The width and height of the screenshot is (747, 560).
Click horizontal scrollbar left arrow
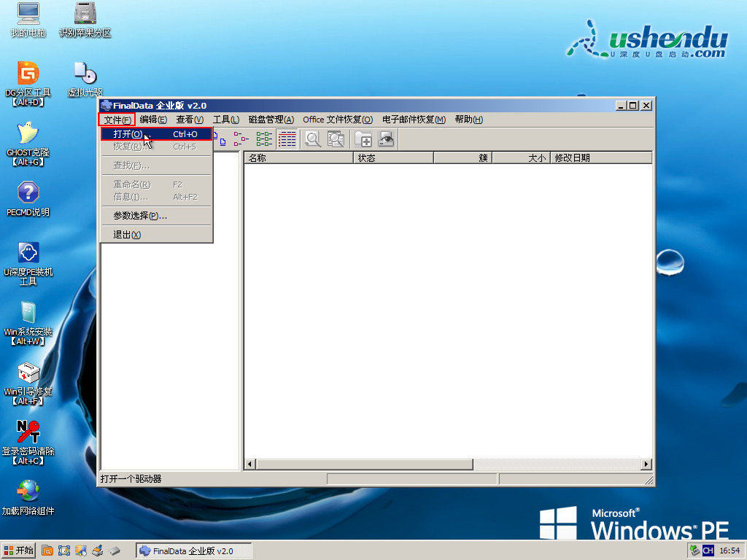[x=250, y=464]
